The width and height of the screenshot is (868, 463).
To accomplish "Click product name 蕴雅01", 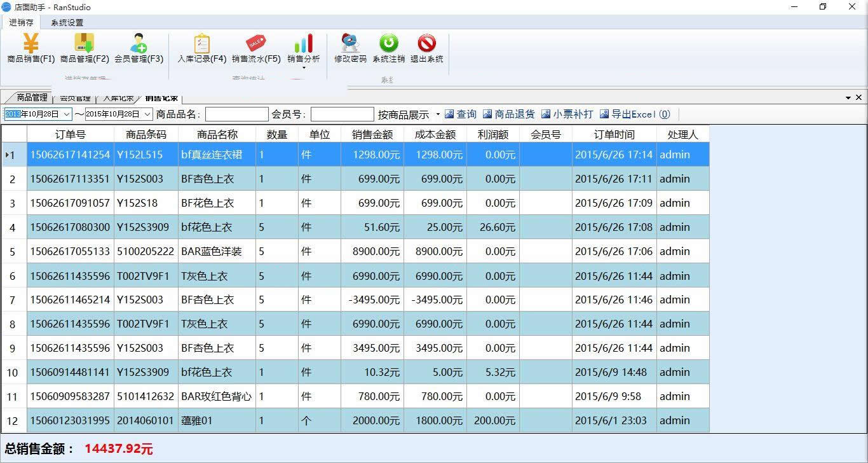I will click(x=217, y=420).
